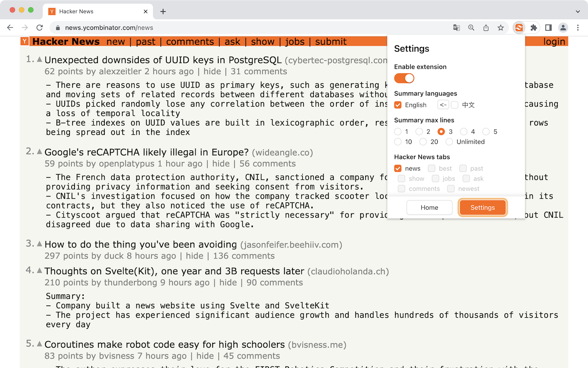The width and height of the screenshot is (588, 368).
Task: Click the share page icon in address bar
Action: tap(486, 28)
